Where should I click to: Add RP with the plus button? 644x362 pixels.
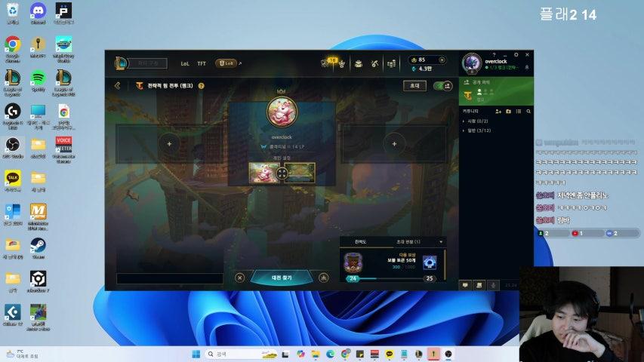[442, 60]
